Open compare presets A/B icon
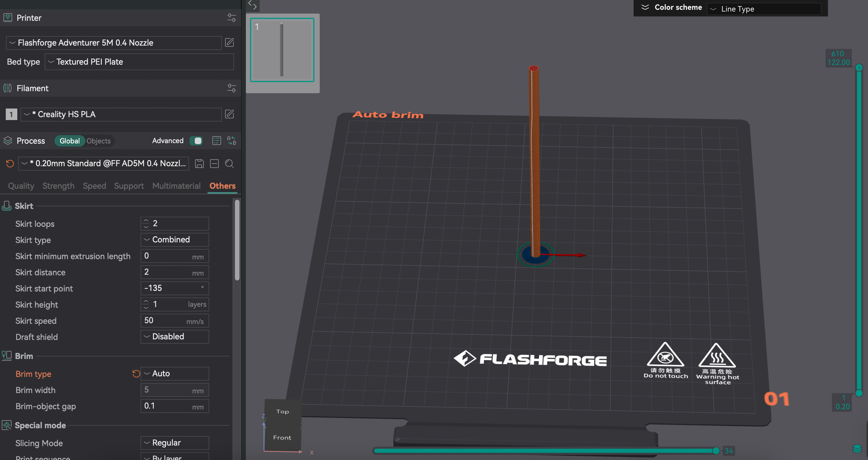The height and width of the screenshot is (460, 868). click(231, 141)
